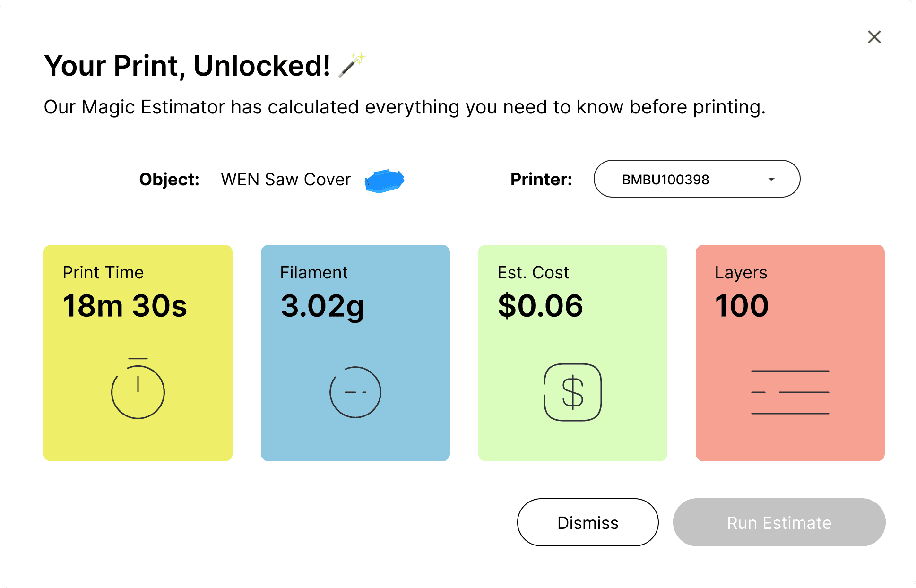The height and width of the screenshot is (588, 916).
Task: Click the 18m 30s print time value
Action: click(125, 306)
